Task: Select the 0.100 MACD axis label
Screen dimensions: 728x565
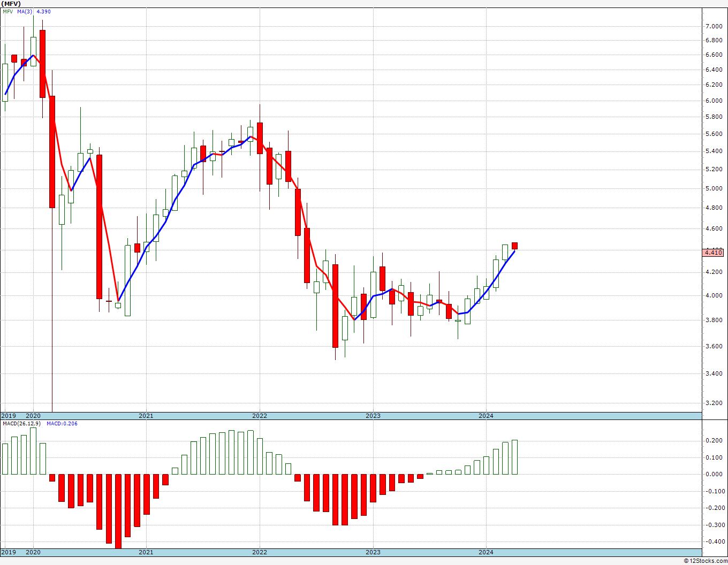Action: (x=713, y=457)
